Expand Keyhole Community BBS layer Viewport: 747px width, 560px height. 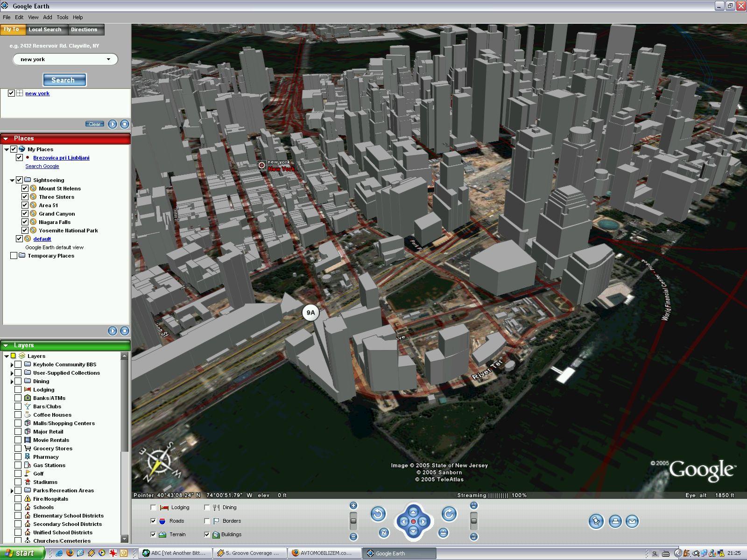point(12,364)
